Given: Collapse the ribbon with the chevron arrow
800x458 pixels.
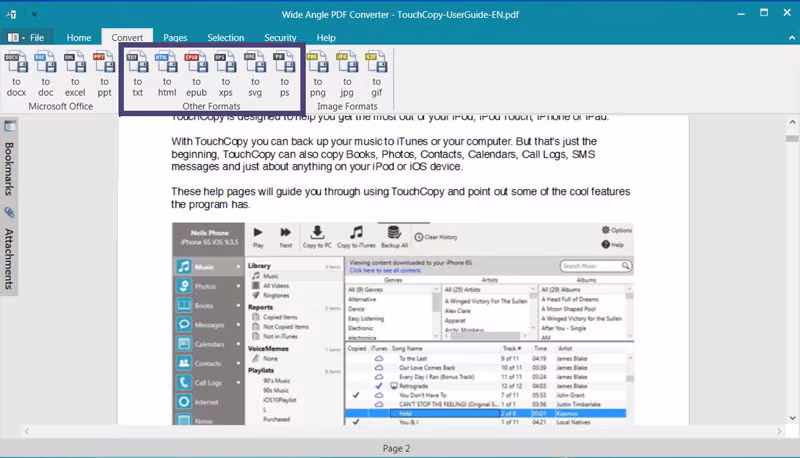Looking at the screenshot, I should [x=791, y=38].
